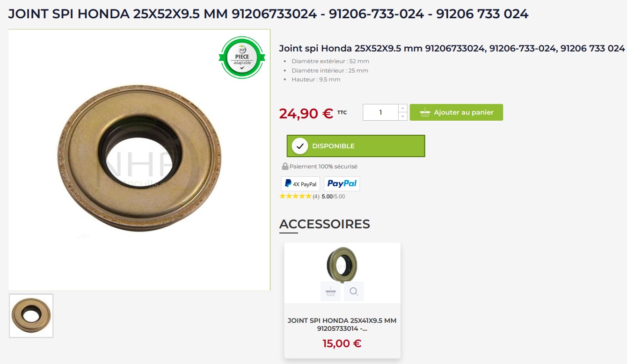
Task: Click the 15,00 € accessory price
Action: click(342, 343)
